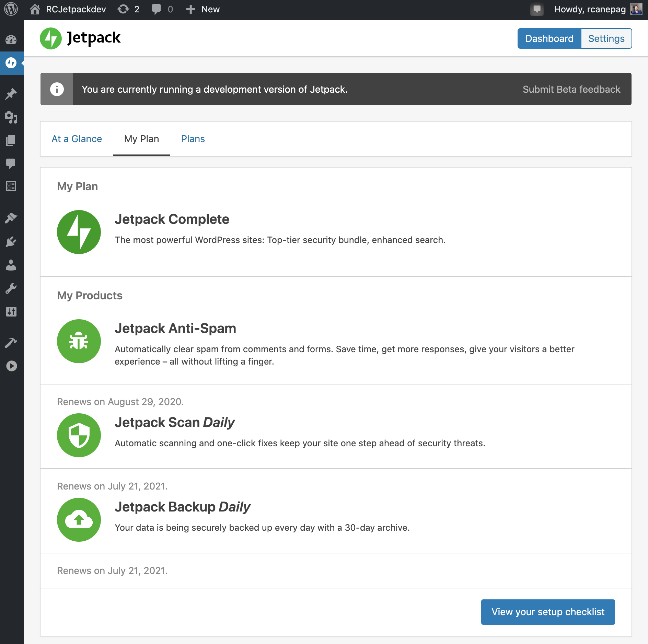
Task: Open the Feedback form sidebar icon
Action: pyautogui.click(x=11, y=186)
